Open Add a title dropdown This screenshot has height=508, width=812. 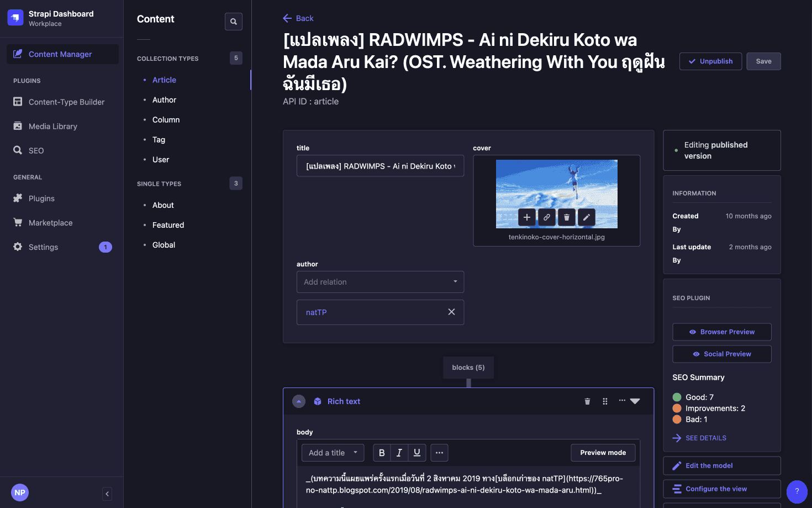pos(333,453)
